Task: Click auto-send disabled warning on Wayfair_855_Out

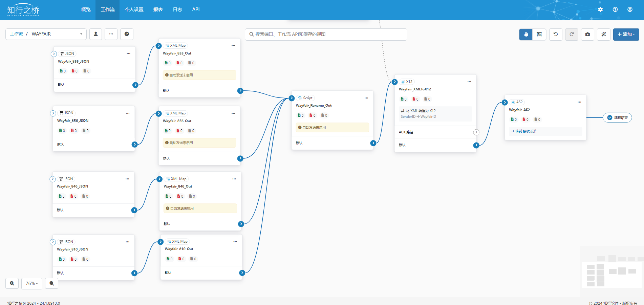Action: [x=199, y=75]
